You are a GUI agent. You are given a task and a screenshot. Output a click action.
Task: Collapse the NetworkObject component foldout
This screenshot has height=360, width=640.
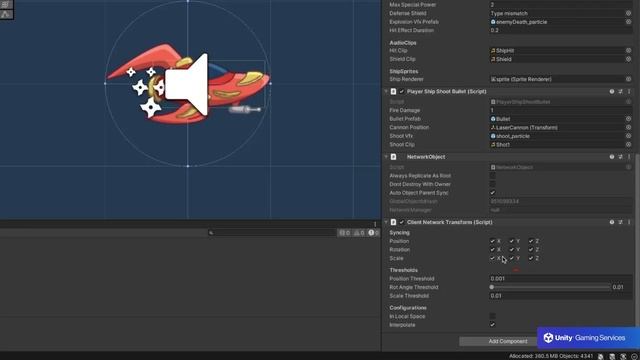point(386,157)
